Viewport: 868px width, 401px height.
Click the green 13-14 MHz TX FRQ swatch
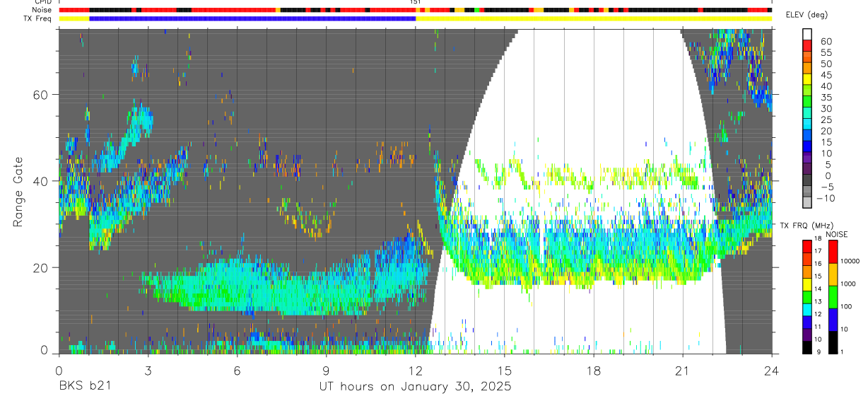(x=807, y=297)
